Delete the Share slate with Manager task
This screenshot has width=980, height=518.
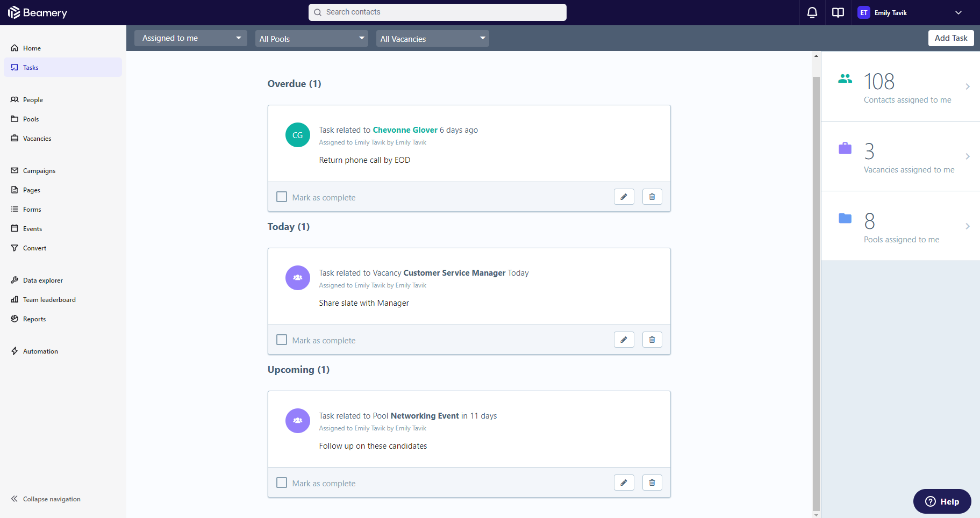[652, 340]
